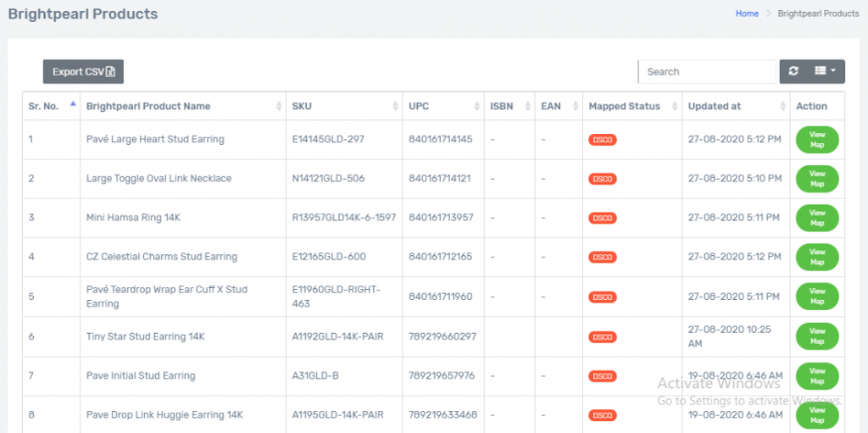
Task: View Map for Large Toggle Oval Link Necklace
Action: point(817,179)
